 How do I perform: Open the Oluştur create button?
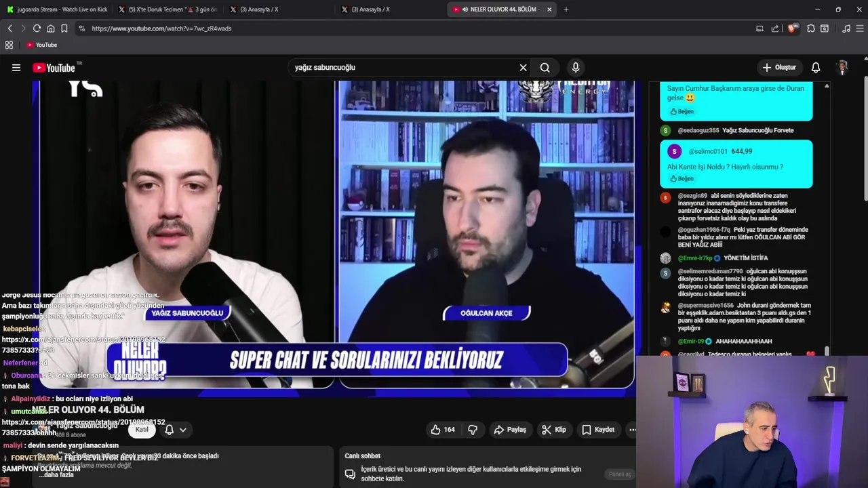[778, 68]
